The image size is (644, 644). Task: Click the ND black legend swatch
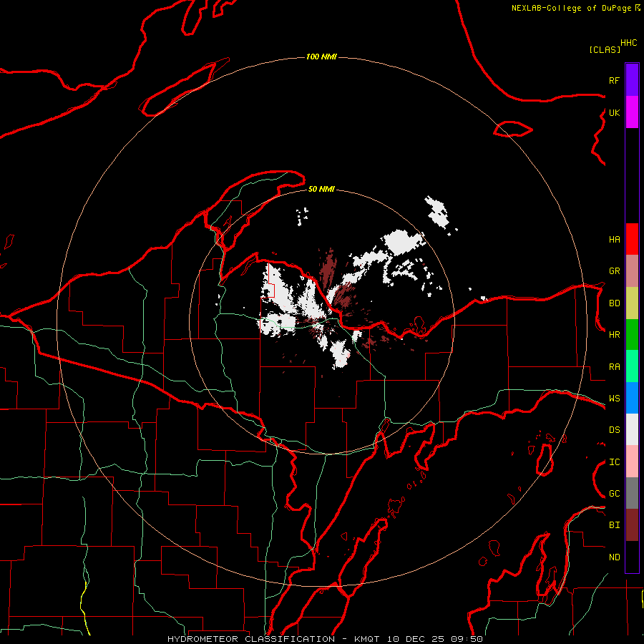632,557
